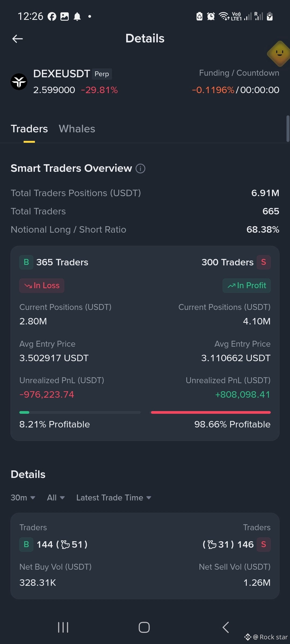Tap the In Loss tag
This screenshot has height=644, width=290.
click(x=42, y=286)
